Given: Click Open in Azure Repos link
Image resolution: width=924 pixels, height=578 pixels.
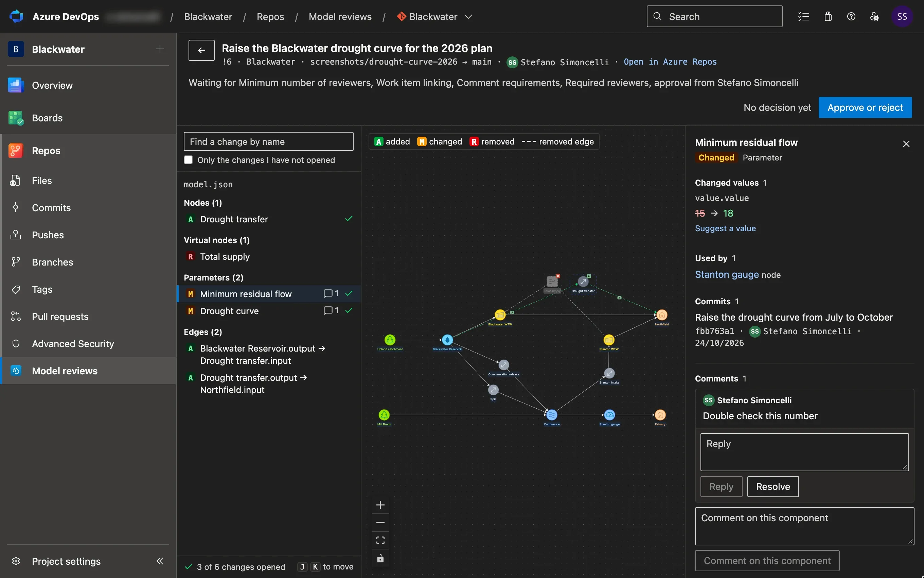Looking at the screenshot, I should 670,62.
